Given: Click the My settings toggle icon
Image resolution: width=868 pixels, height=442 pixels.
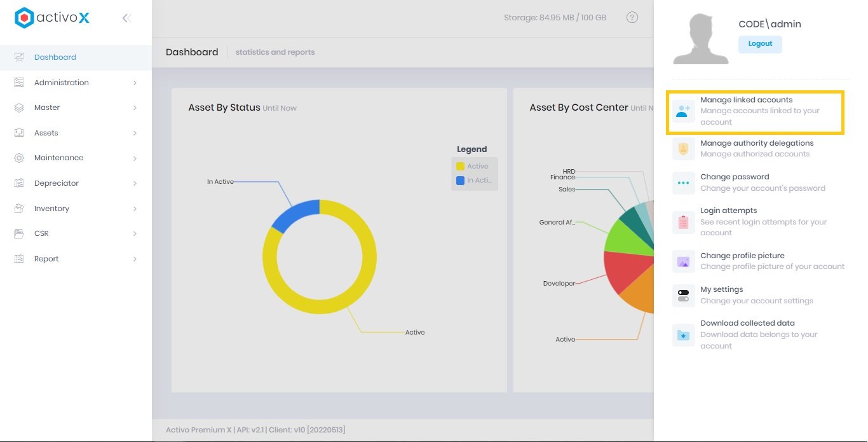Looking at the screenshot, I should 682,295.
